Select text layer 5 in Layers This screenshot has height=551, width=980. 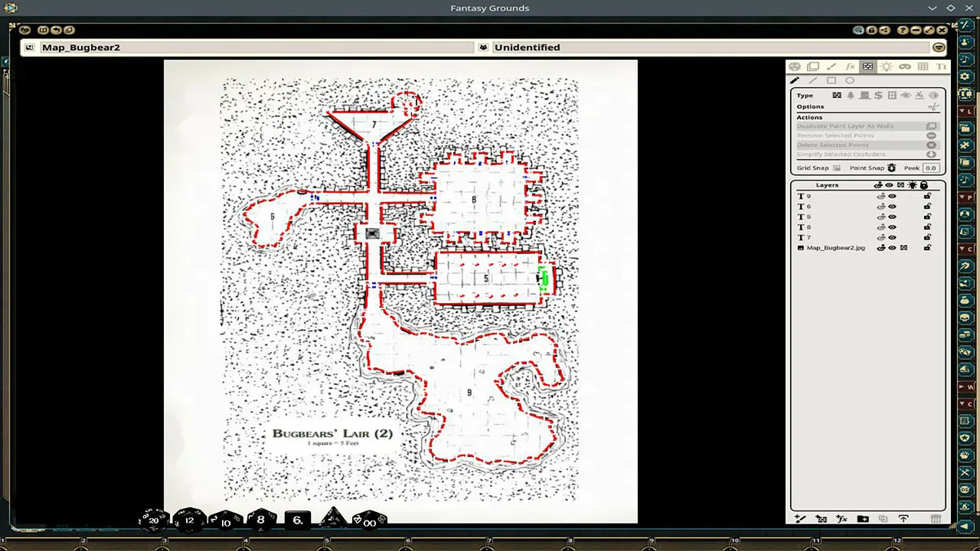coord(867,217)
